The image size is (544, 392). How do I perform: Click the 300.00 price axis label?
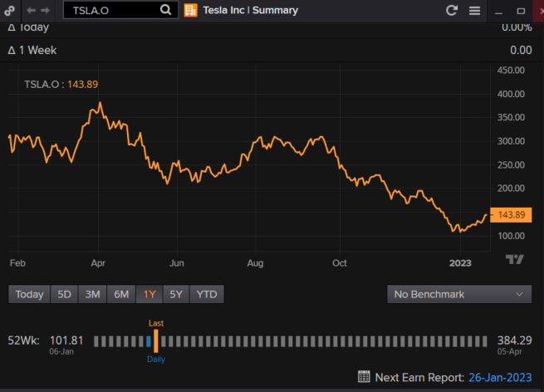click(x=511, y=141)
